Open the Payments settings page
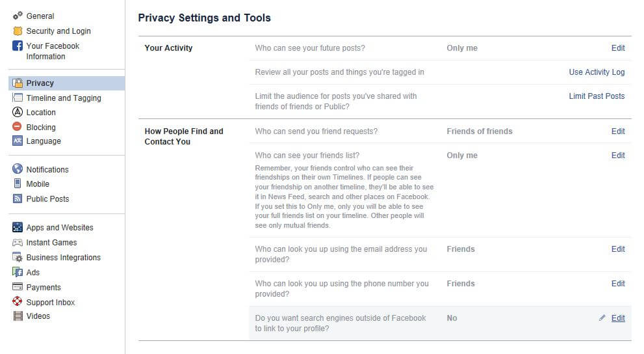The height and width of the screenshot is (354, 644). 44,288
